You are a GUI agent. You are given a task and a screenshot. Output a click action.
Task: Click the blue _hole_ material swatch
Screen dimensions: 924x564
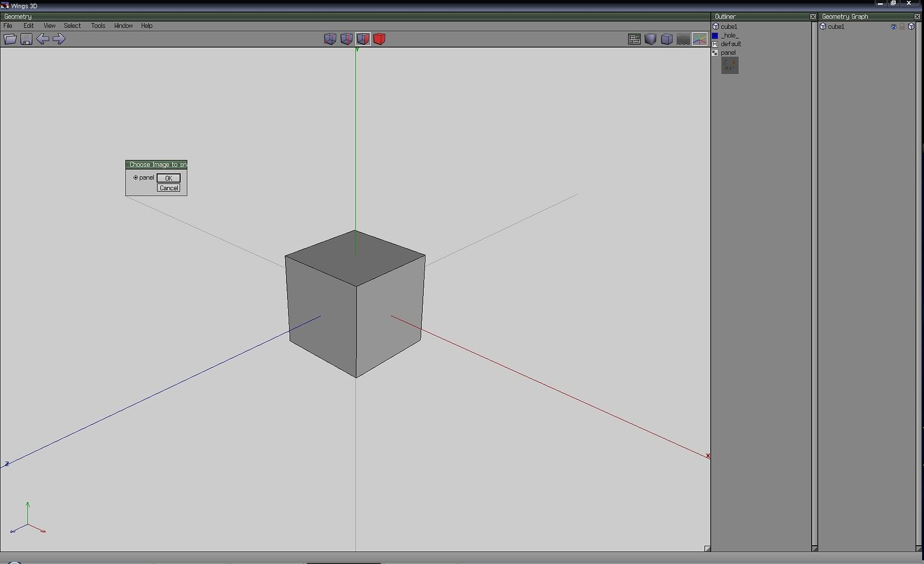pos(715,36)
